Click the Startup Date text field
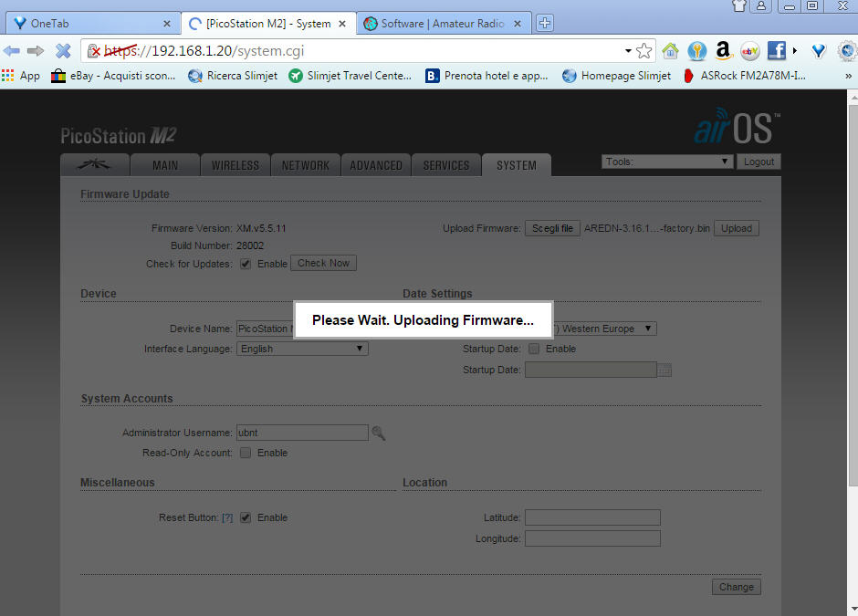This screenshot has width=858, height=616. 591,370
